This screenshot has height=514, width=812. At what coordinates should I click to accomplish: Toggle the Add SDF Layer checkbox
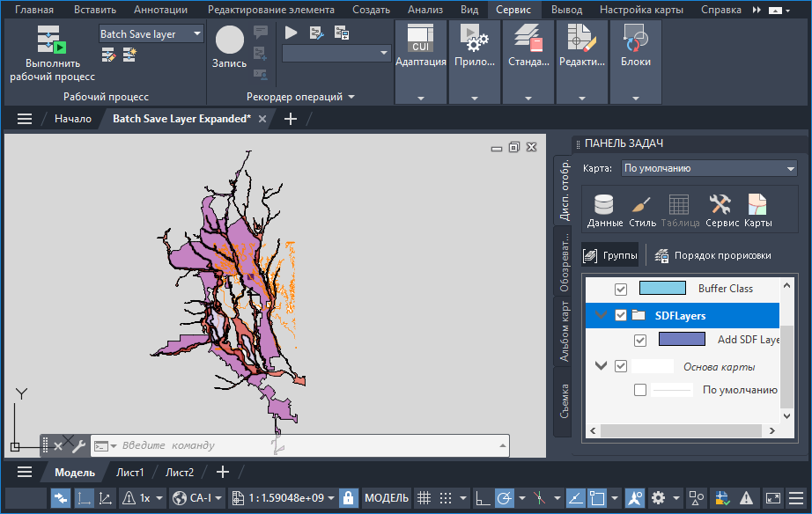pos(640,340)
